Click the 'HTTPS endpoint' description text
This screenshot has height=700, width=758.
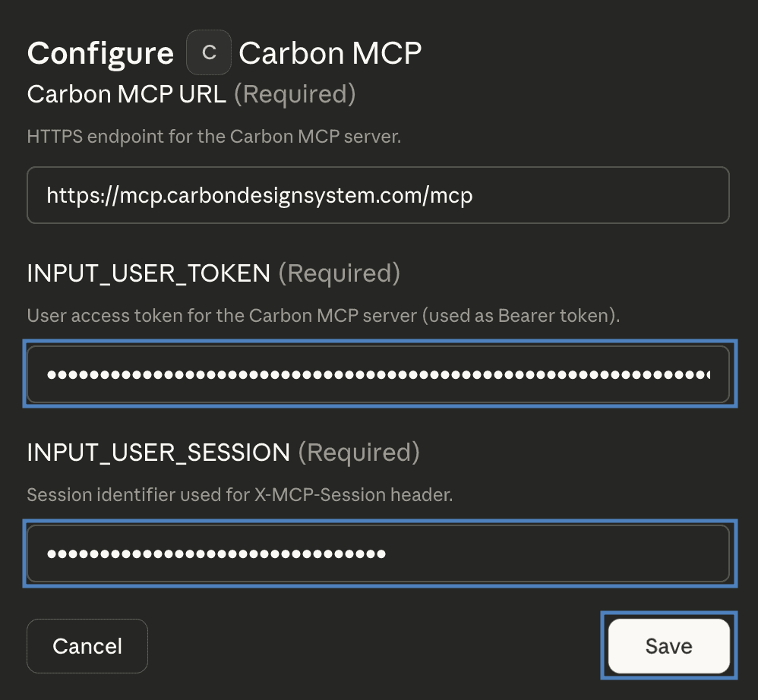[213, 137]
